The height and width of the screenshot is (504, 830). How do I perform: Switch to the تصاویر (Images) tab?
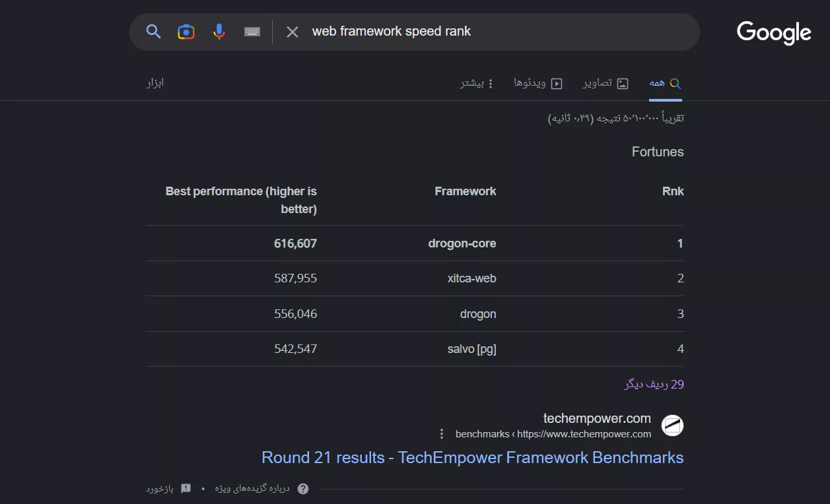pos(605,83)
